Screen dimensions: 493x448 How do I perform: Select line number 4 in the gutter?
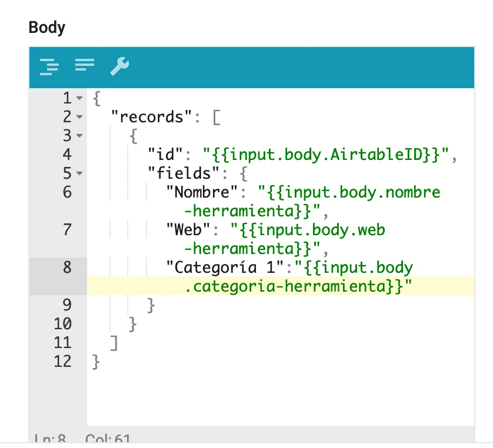pos(66,155)
